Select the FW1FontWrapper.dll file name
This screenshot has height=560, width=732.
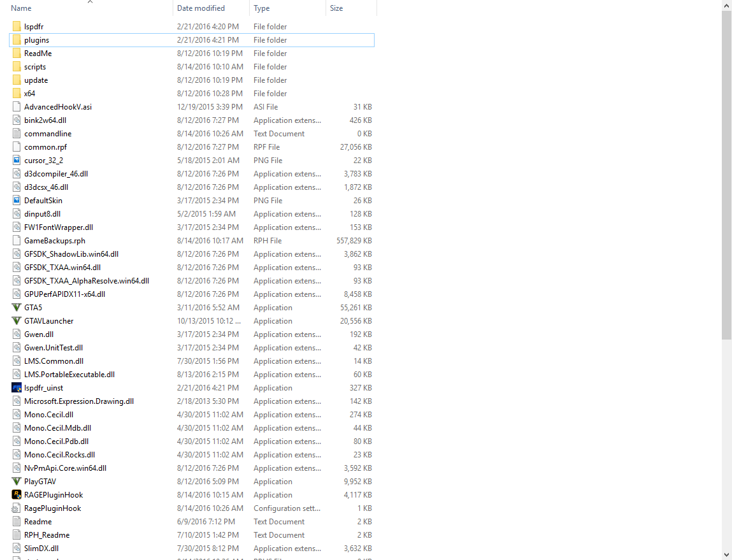[x=59, y=227]
